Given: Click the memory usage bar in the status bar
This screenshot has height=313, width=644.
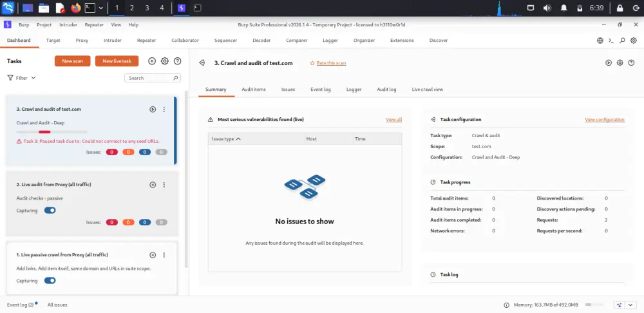Looking at the screenshot, I should [x=594, y=305].
